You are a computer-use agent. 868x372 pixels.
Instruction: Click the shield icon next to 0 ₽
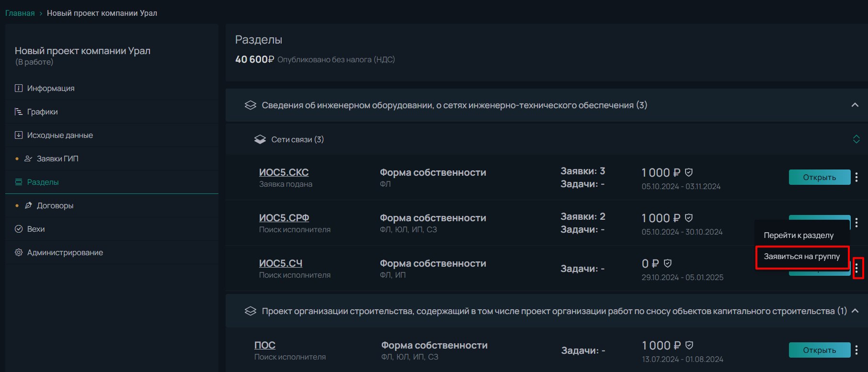pyautogui.click(x=668, y=263)
